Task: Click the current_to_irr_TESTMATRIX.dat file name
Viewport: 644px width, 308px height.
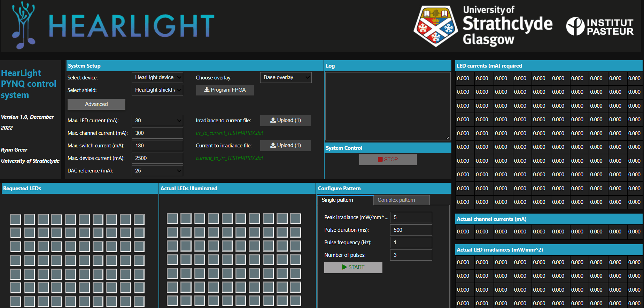Action: (x=230, y=158)
